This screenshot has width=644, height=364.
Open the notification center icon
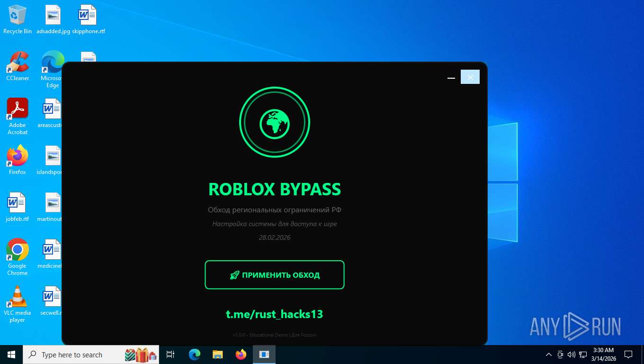click(x=628, y=355)
